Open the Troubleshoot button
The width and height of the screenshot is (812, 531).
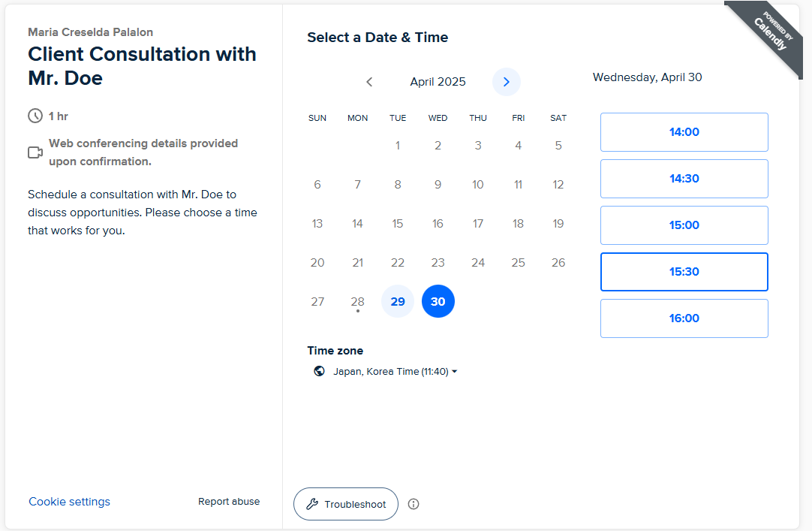[x=346, y=504]
